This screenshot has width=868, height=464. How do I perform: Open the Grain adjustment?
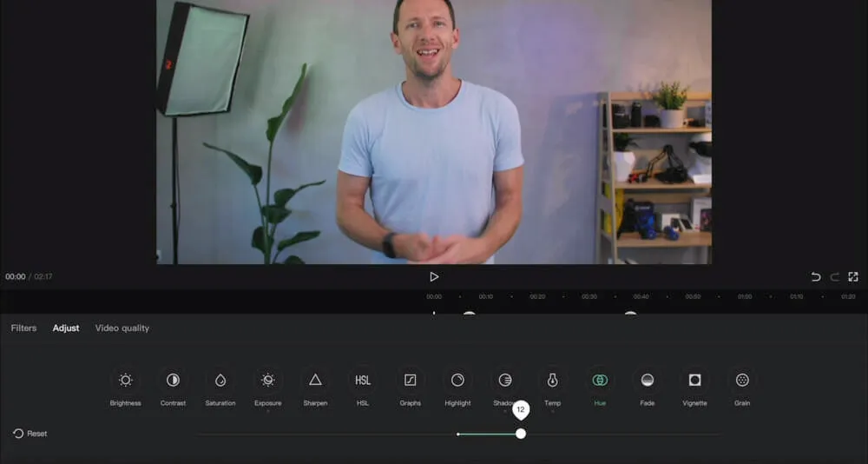[x=742, y=381]
